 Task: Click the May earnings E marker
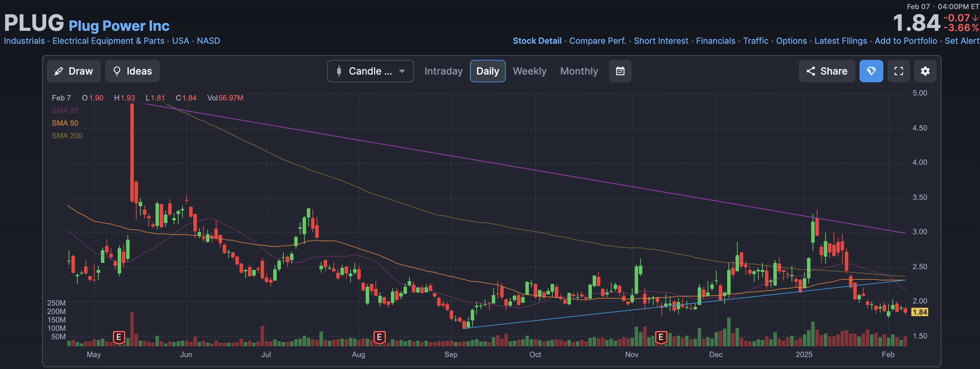pos(119,337)
